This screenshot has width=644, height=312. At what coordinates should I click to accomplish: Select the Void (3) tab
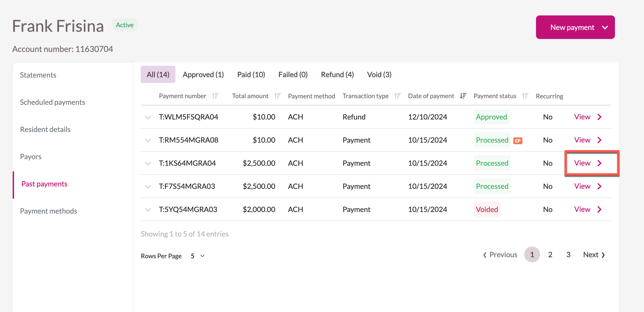379,74
